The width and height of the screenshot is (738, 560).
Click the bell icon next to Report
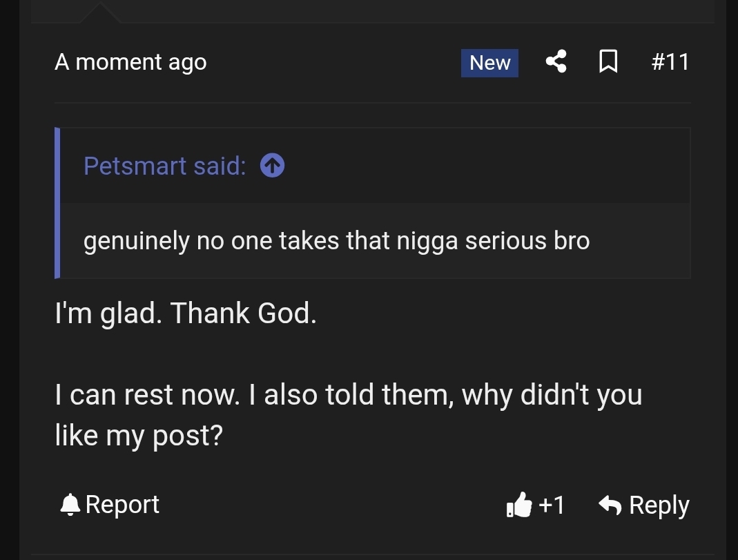click(69, 504)
